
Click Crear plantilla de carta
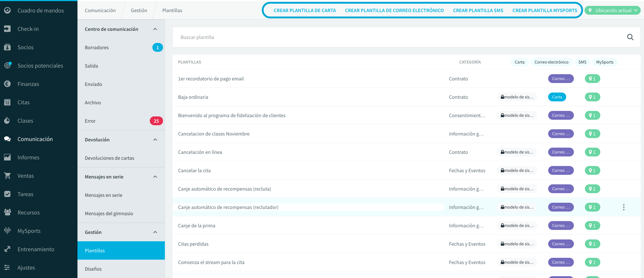pyautogui.click(x=305, y=11)
